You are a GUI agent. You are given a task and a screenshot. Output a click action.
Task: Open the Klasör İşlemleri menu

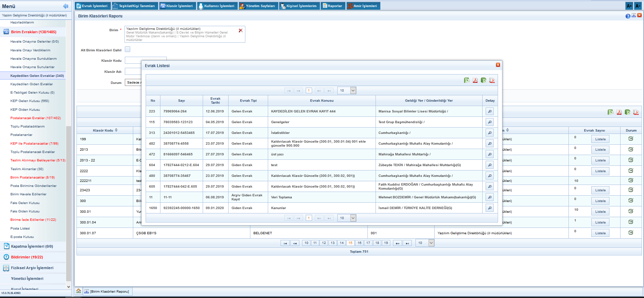tap(177, 6)
